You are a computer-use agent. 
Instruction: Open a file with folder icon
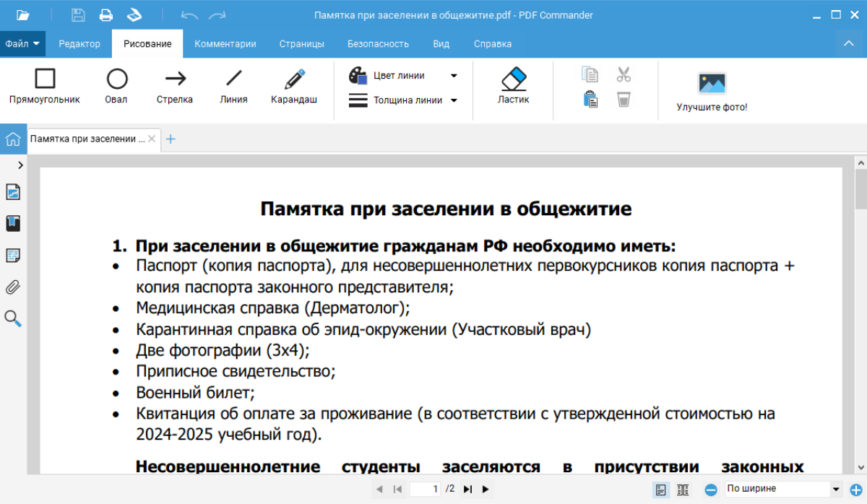pyautogui.click(x=23, y=14)
